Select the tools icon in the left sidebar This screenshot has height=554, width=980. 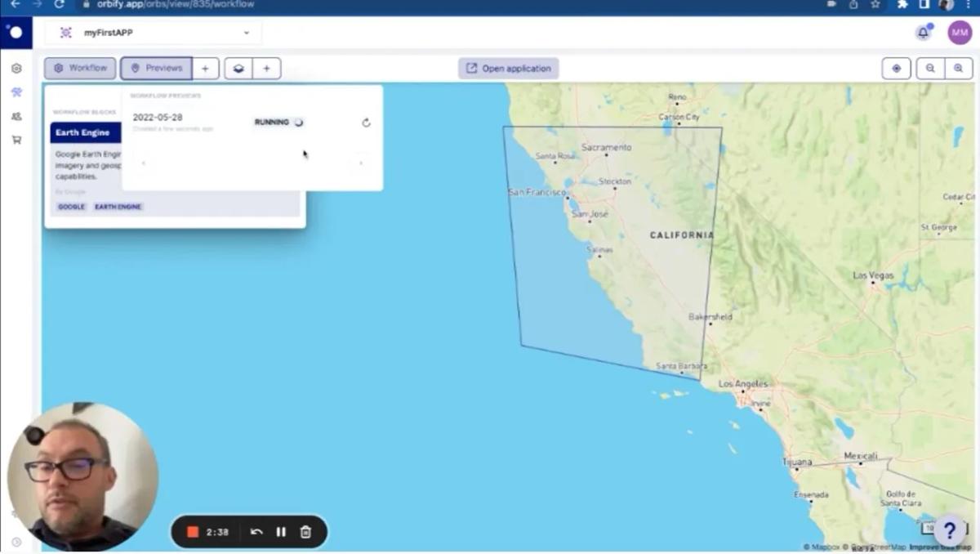tap(16, 92)
